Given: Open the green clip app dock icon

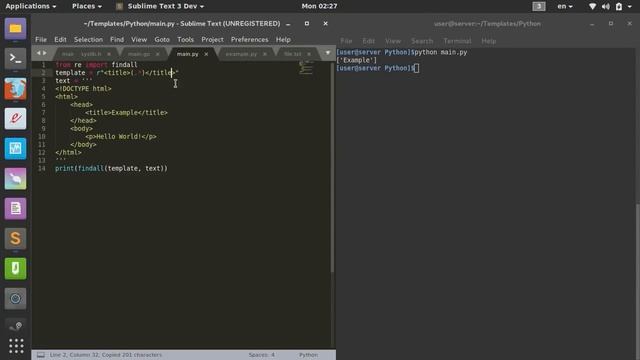Looking at the screenshot, I should point(16,269).
